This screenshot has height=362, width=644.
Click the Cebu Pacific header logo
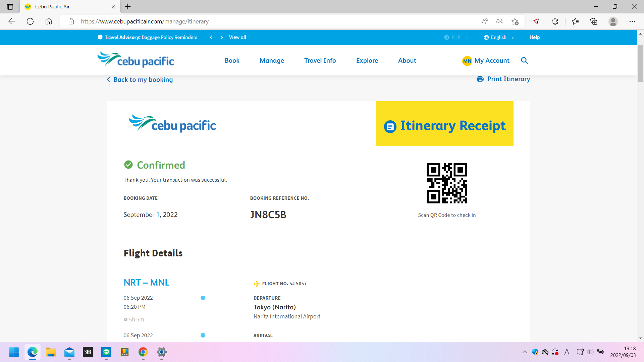[136, 59]
